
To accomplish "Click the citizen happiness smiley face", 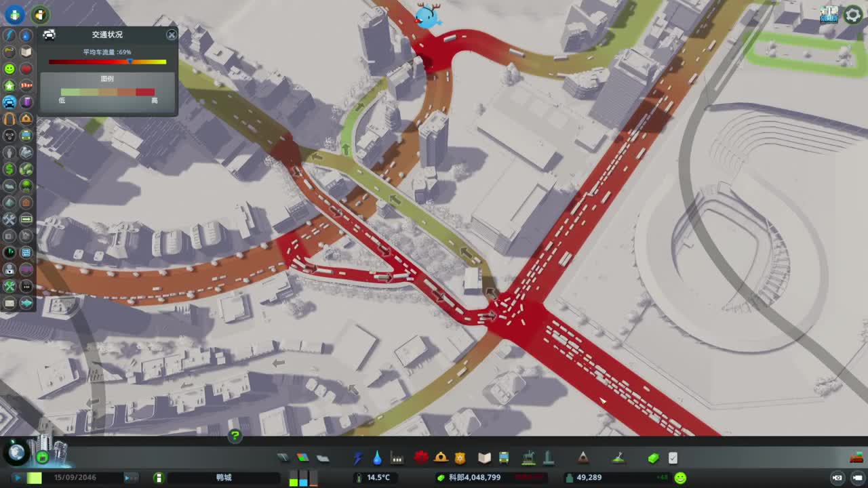I will pos(680,478).
